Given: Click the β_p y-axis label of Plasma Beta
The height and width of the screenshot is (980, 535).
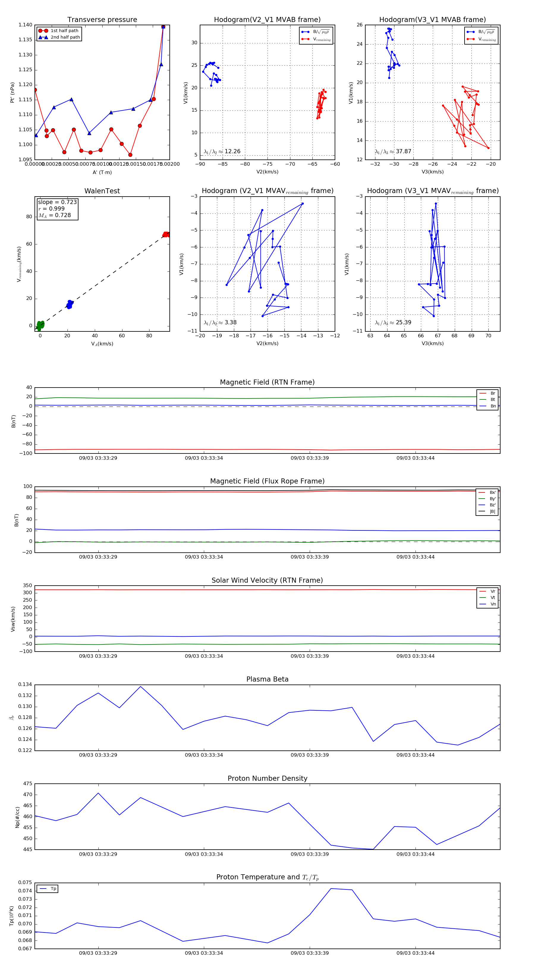Looking at the screenshot, I should [12, 717].
